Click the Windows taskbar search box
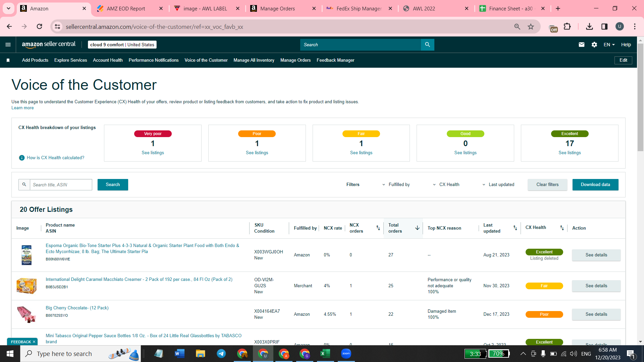Viewport: 644px width, 362px height. pos(80,354)
